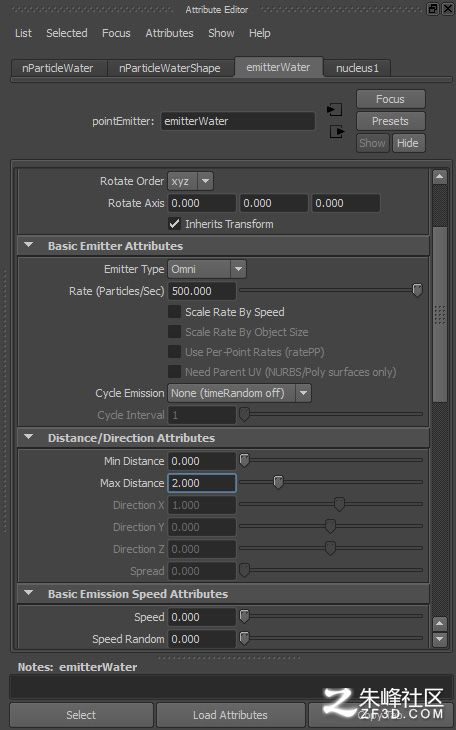The image size is (456, 730).
Task: Click the scroll down arrow at scrollbar bottom
Action: tap(440, 639)
